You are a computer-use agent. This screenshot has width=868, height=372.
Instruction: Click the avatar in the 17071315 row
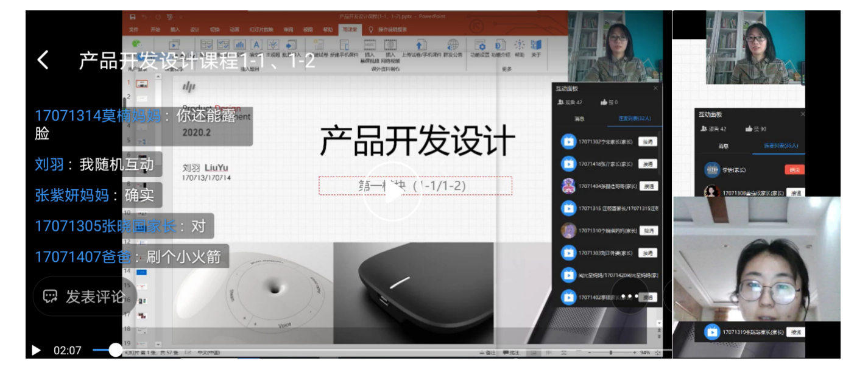[568, 208]
